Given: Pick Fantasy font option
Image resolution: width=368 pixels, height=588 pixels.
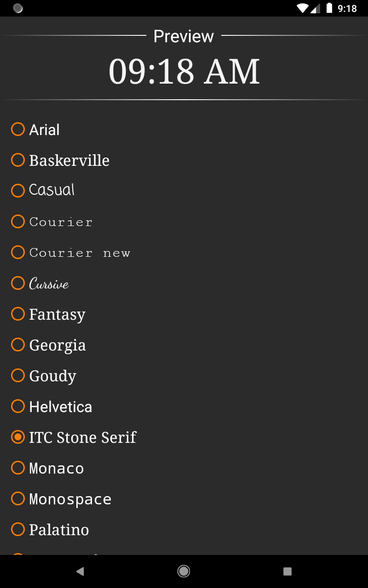Looking at the screenshot, I should (18, 314).
